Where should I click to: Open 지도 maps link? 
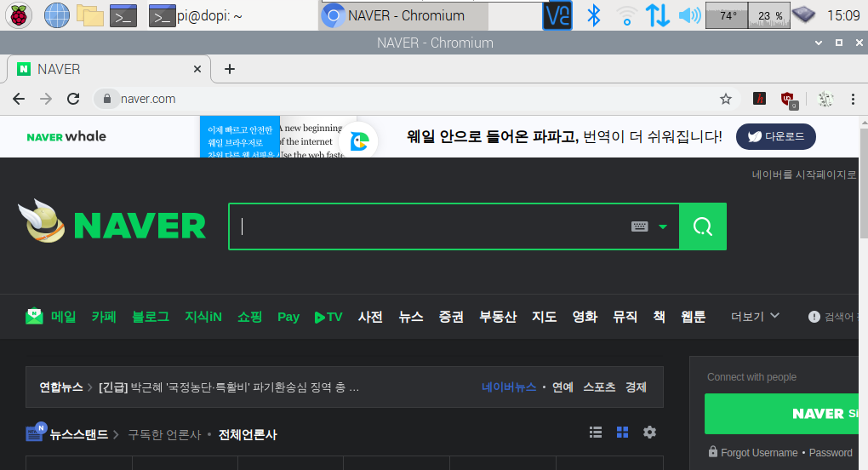[x=544, y=317]
